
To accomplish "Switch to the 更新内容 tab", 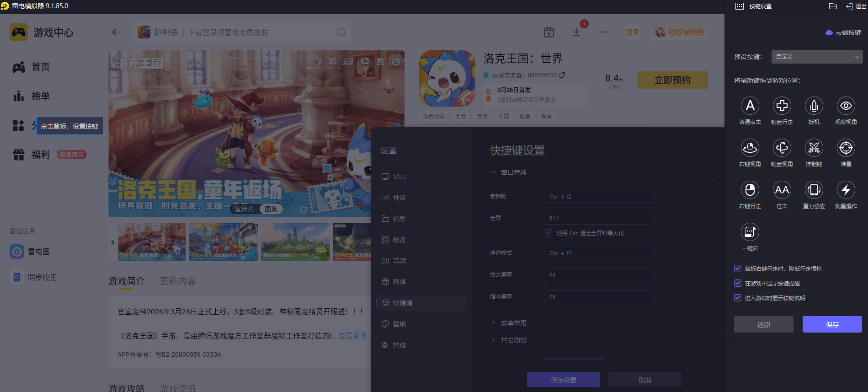I will click(x=177, y=281).
